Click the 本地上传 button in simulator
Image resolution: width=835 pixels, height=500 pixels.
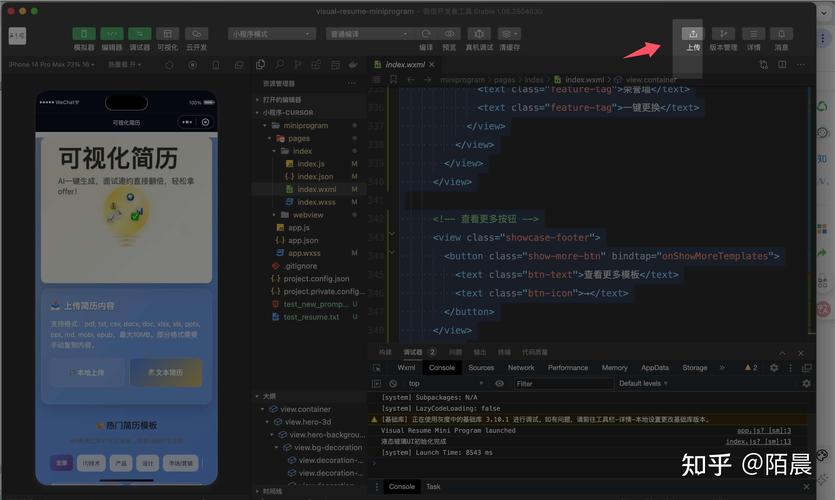[x=87, y=372]
